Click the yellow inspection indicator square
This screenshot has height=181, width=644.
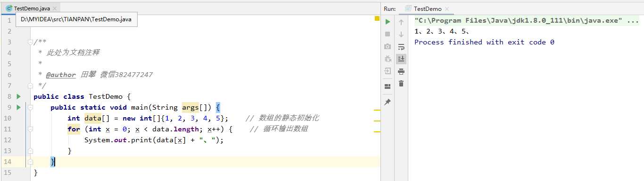[x=377, y=18]
